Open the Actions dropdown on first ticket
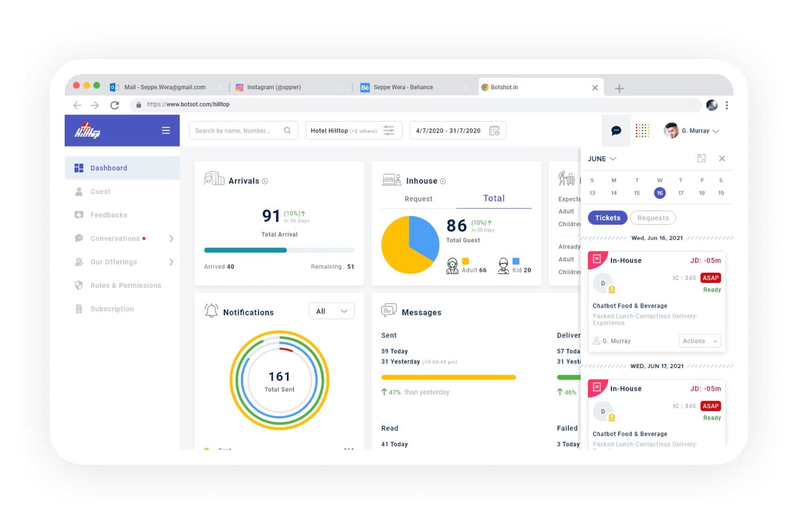Viewport: 798px width, 532px height. pyautogui.click(x=700, y=341)
